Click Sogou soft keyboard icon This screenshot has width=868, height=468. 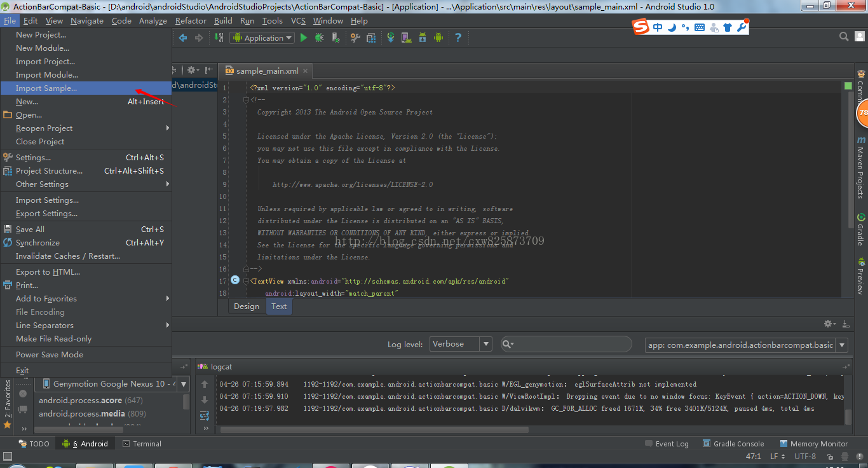[x=699, y=27]
